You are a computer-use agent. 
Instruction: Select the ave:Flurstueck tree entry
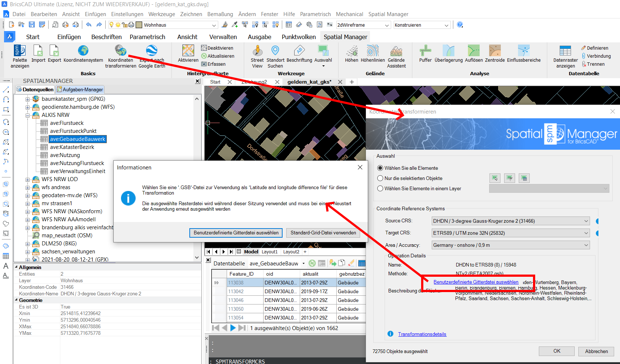click(67, 123)
